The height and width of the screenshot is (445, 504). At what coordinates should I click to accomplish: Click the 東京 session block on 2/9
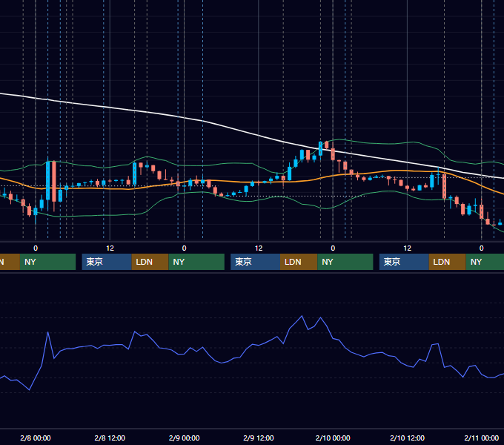pyautogui.click(x=255, y=262)
